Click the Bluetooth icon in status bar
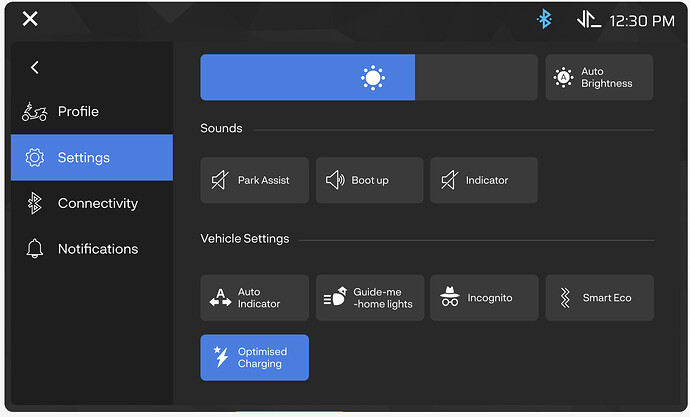 coord(545,19)
